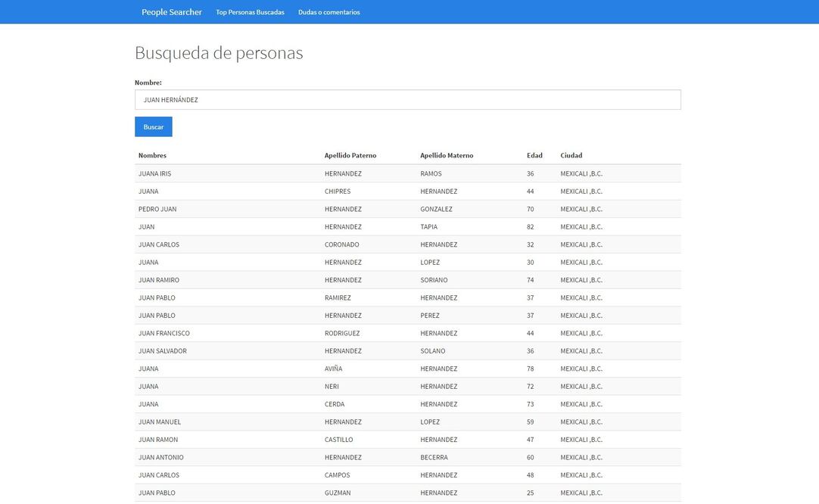
Task: Sort by the Apellido Materno column header
Action: 447,153
